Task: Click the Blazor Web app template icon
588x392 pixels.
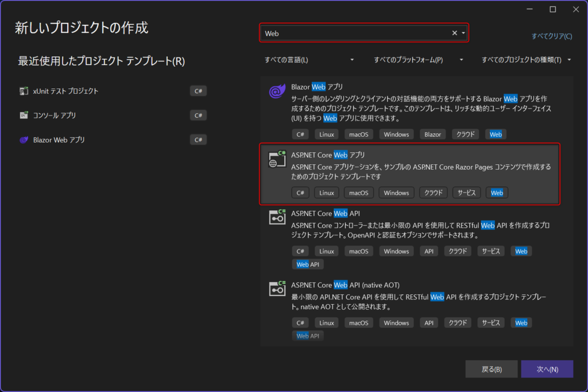Action: [x=277, y=91]
